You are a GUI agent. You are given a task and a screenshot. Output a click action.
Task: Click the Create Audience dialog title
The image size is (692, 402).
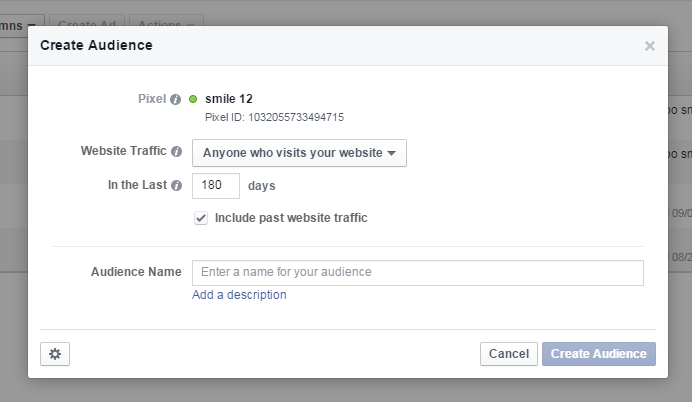96,45
